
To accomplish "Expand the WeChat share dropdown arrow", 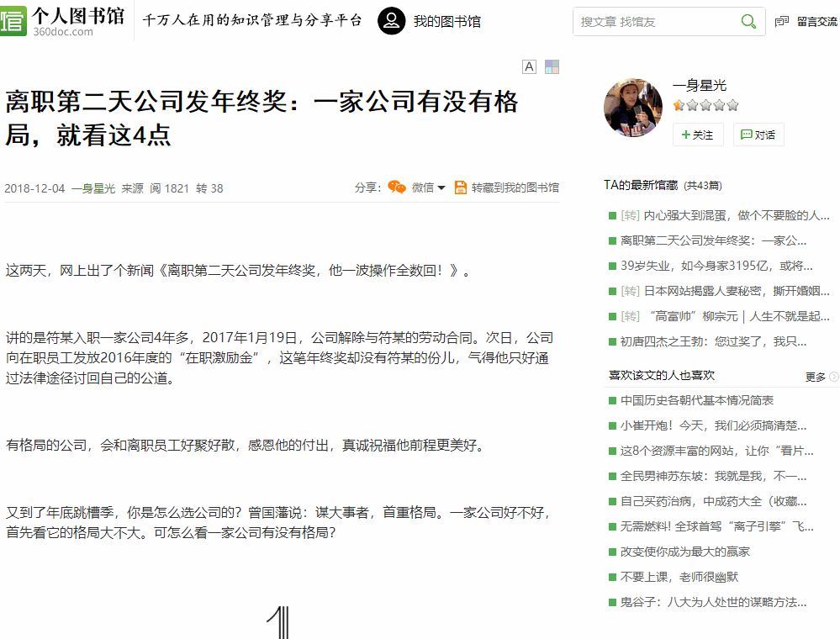I will (440, 188).
